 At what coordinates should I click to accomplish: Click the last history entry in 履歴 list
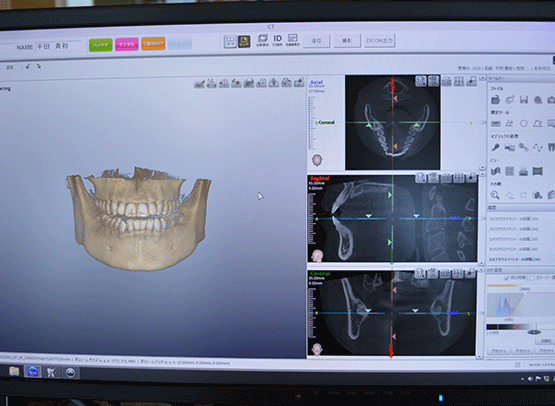coord(515,259)
